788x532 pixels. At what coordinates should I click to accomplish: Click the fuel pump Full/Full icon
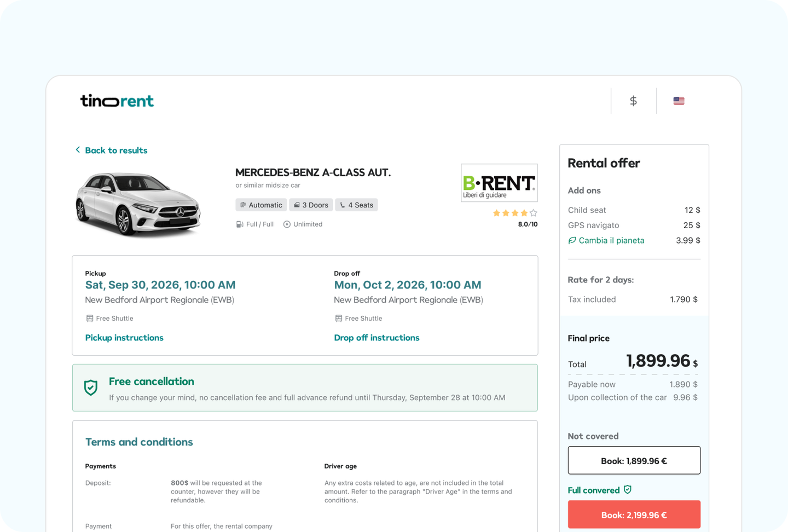pos(240,224)
